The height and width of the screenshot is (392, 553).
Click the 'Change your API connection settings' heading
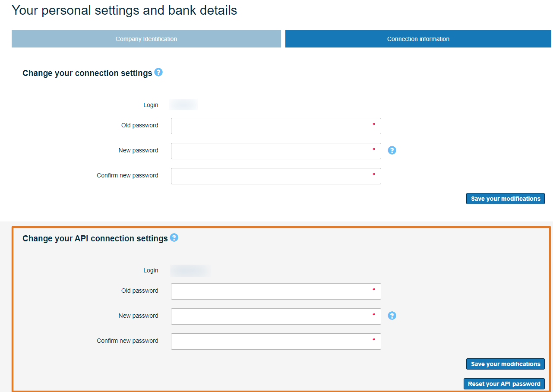(95, 239)
